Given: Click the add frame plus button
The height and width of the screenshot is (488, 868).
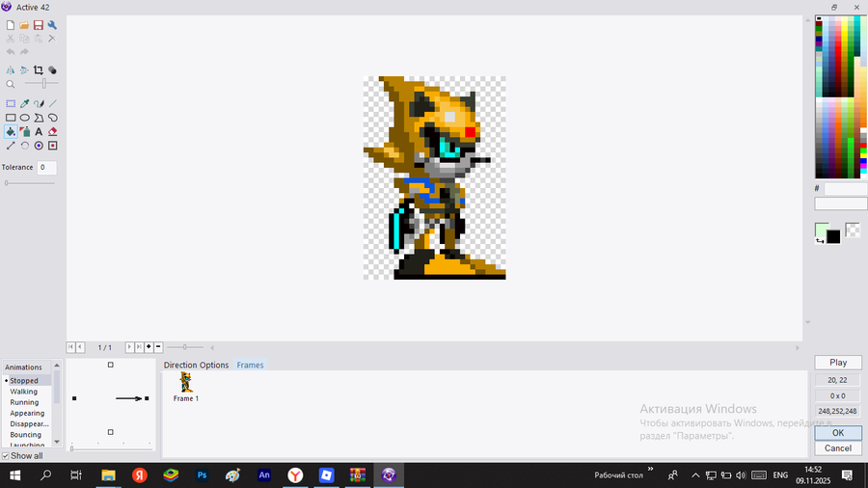Looking at the screenshot, I should click(149, 347).
